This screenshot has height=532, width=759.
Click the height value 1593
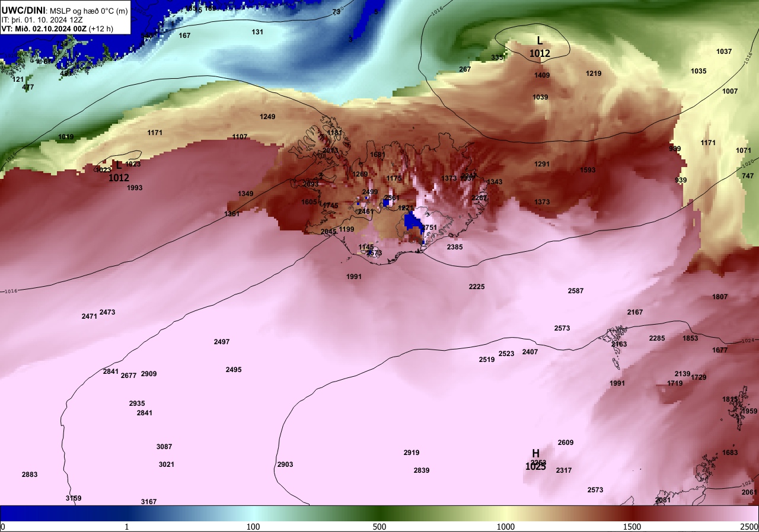point(588,170)
